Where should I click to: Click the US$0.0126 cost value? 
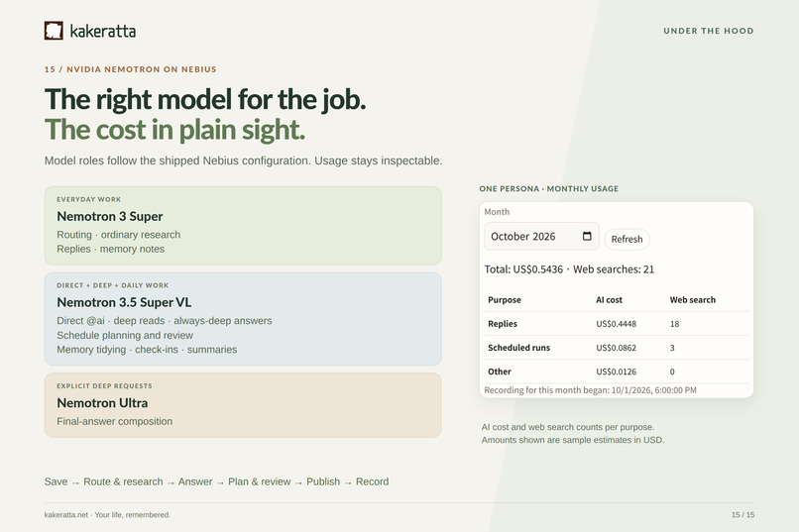coord(616,372)
